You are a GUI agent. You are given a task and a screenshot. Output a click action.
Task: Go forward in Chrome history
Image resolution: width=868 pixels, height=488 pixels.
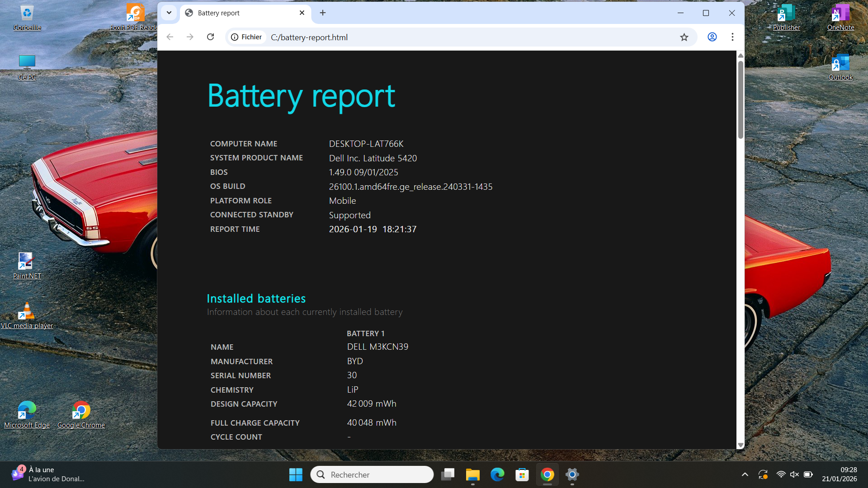190,37
